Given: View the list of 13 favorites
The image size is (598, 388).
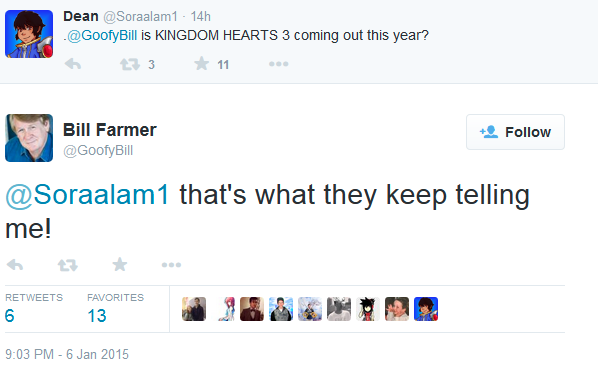Looking at the screenshot, I should coord(116,308).
